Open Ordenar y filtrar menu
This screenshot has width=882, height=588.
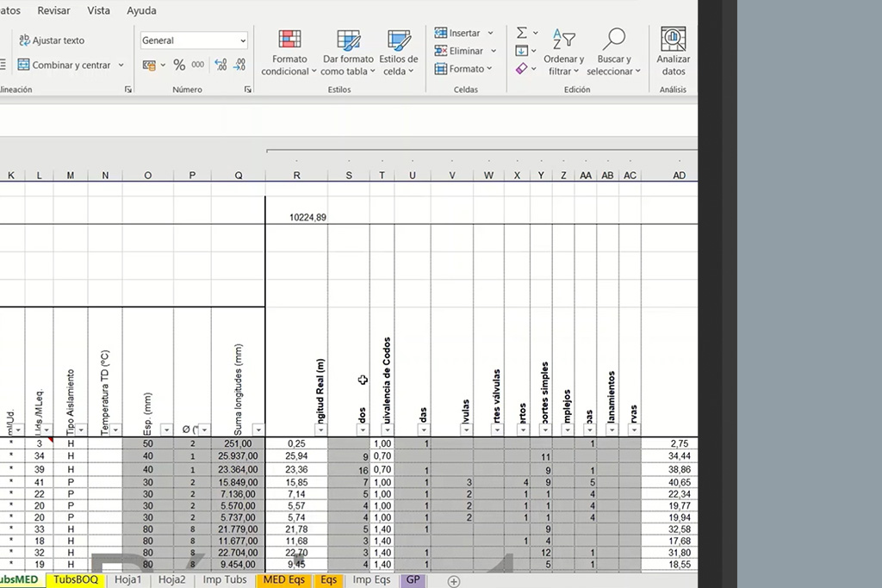coord(563,53)
